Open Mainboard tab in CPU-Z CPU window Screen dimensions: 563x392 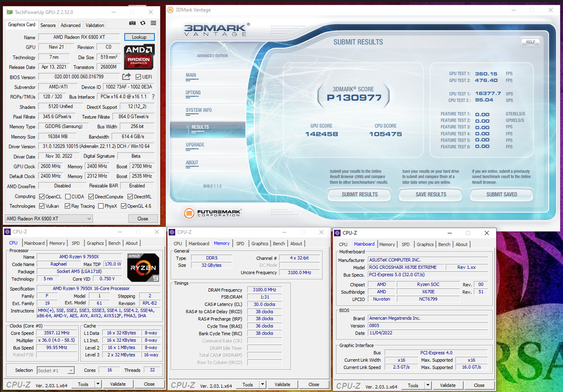pyautogui.click(x=34, y=243)
